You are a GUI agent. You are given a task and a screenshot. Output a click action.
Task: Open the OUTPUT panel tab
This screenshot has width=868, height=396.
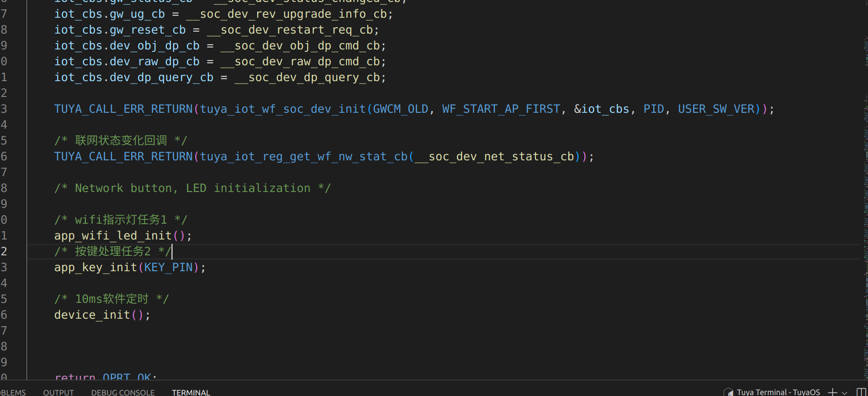click(59, 392)
